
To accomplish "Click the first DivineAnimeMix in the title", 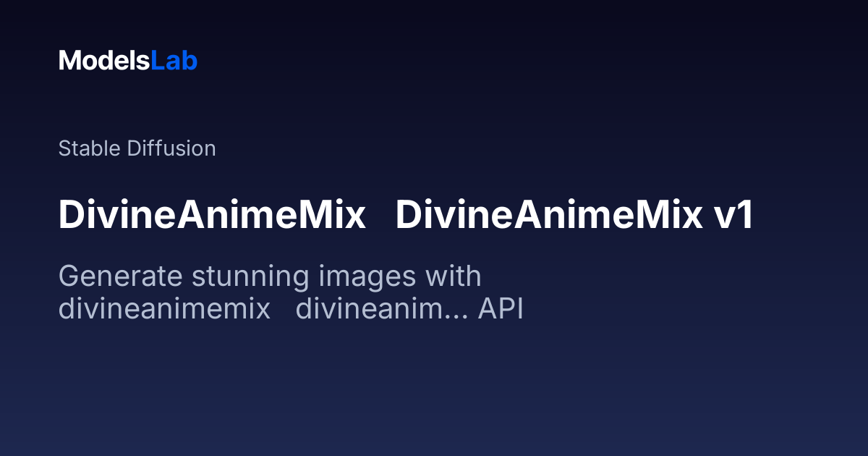I will (x=212, y=216).
